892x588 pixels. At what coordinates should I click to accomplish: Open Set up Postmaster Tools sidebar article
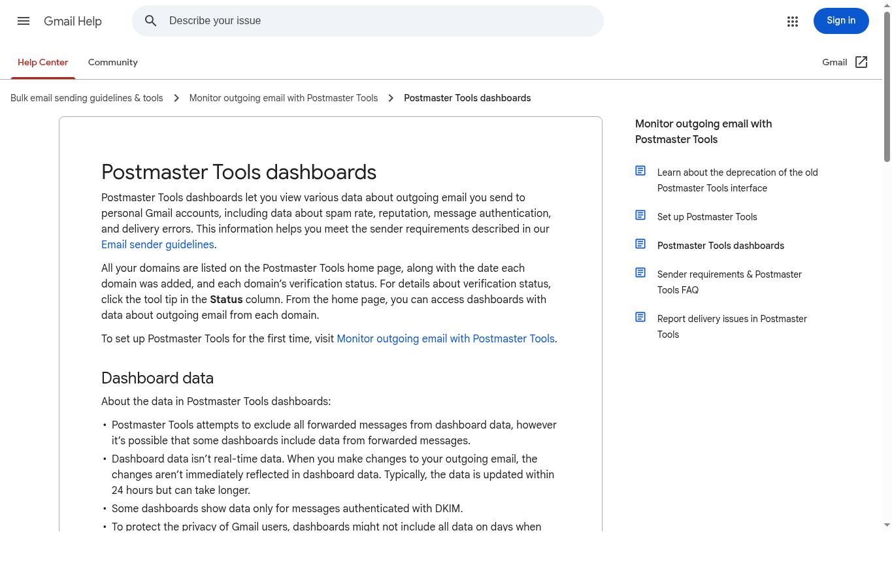(707, 217)
